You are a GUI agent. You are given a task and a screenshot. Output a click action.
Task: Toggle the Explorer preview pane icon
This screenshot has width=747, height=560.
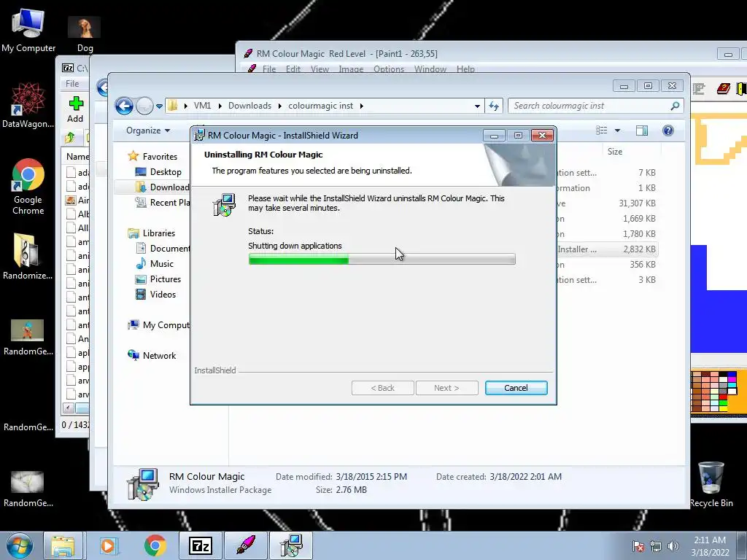[x=642, y=131]
